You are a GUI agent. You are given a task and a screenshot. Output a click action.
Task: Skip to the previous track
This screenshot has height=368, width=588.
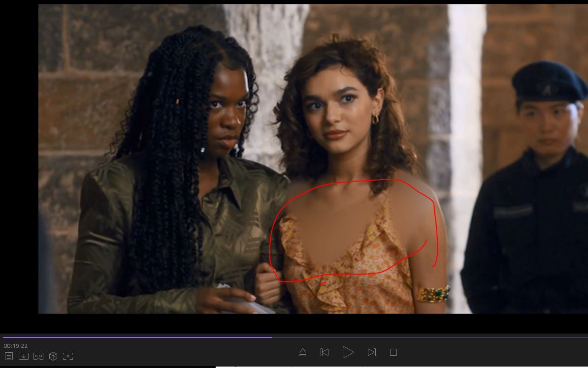[325, 352]
